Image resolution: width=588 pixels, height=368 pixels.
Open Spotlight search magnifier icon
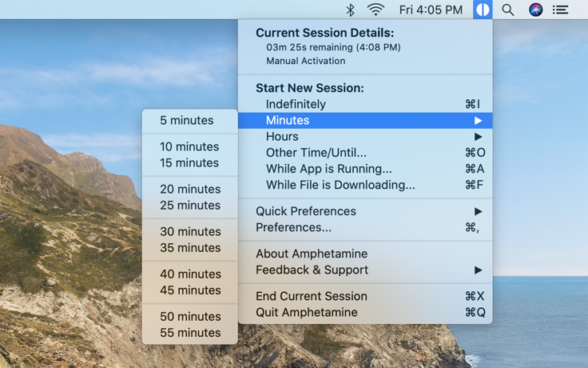[x=508, y=10]
